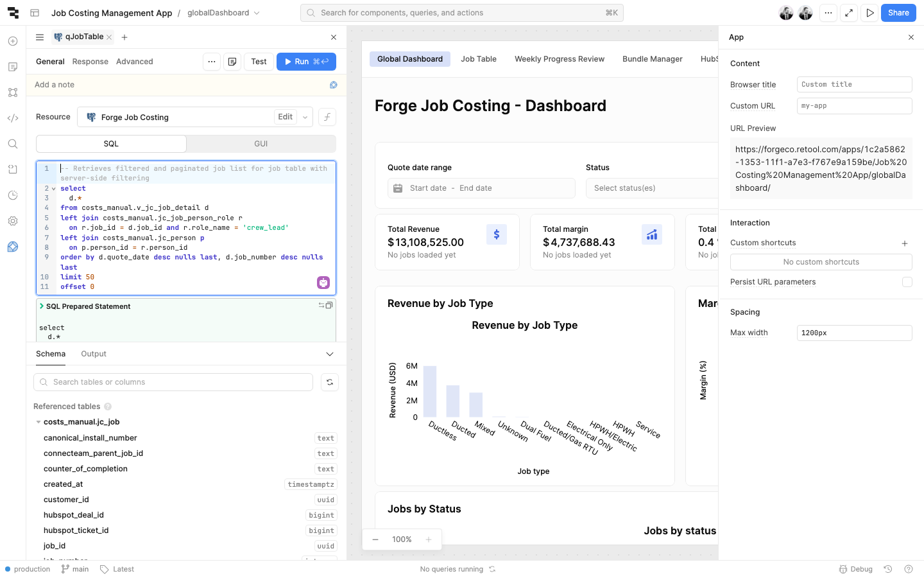The width and height of the screenshot is (924, 578).
Task: Click the Max width input field
Action: pos(853,333)
